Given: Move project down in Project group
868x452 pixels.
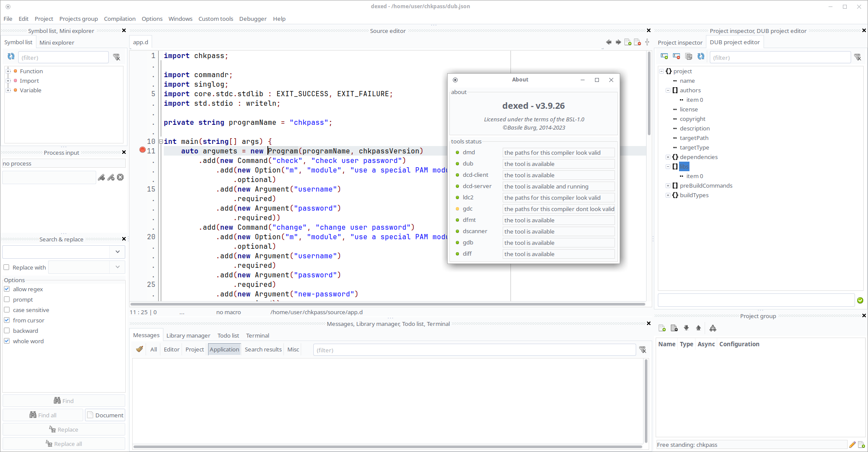Looking at the screenshot, I should (686, 328).
